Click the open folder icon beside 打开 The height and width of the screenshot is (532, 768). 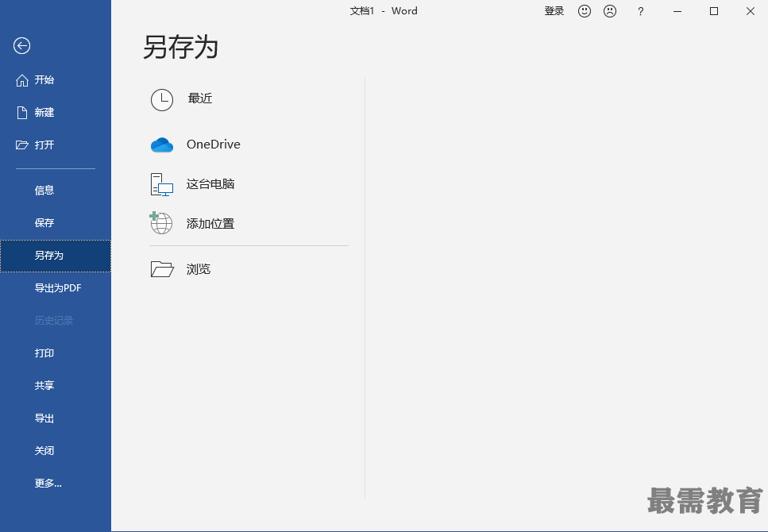click(22, 145)
